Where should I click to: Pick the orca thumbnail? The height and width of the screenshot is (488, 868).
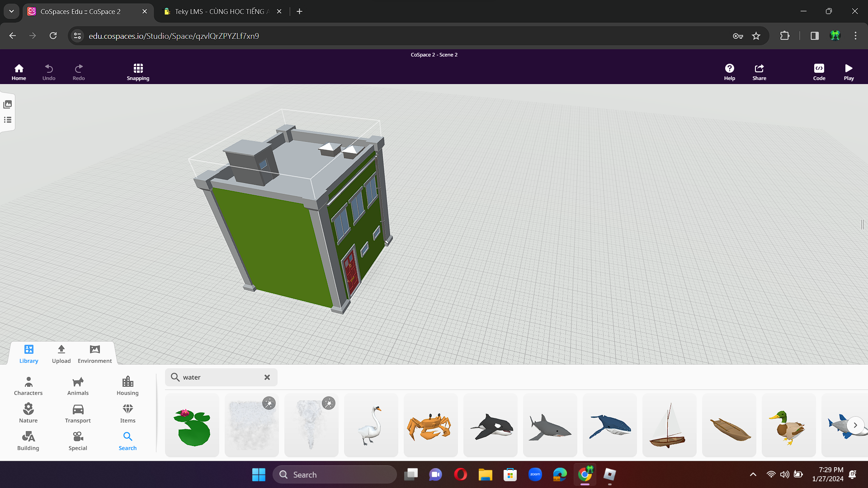tap(491, 425)
